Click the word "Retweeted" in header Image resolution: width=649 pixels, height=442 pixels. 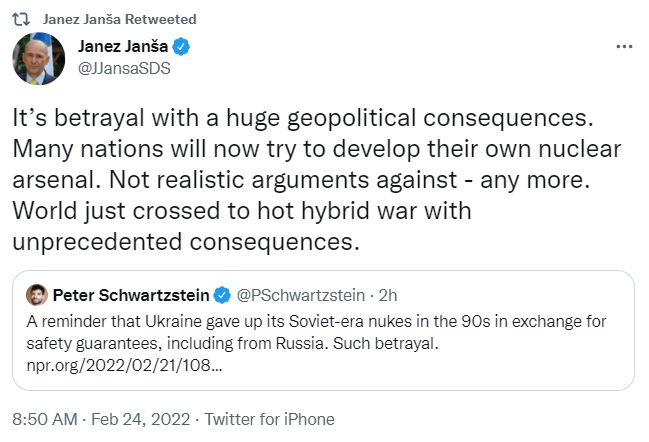pos(163,20)
